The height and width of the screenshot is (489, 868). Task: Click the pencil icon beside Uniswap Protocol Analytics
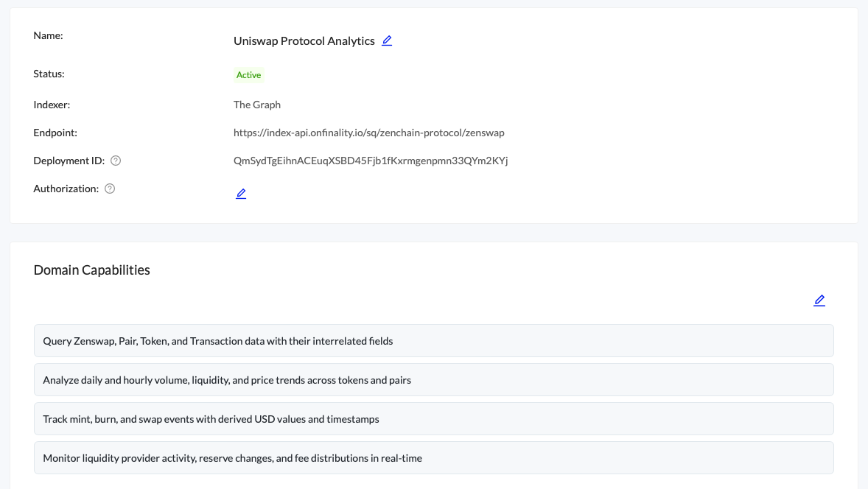(x=387, y=41)
